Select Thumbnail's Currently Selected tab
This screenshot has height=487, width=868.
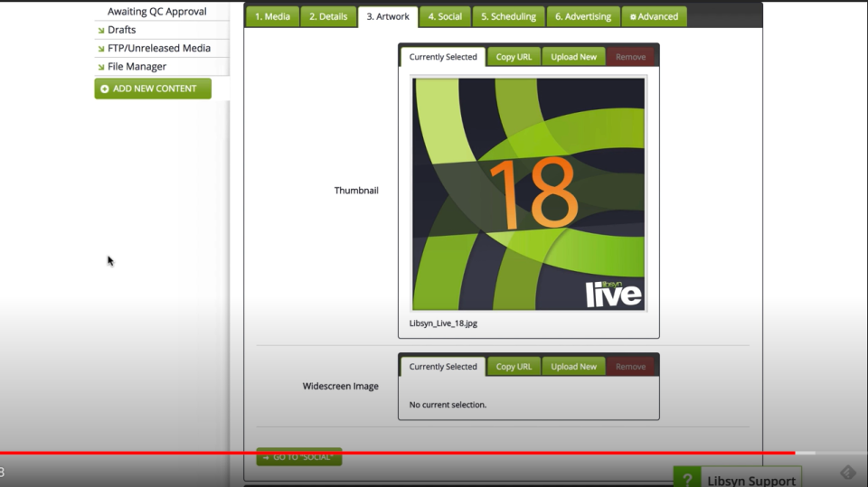pyautogui.click(x=443, y=57)
